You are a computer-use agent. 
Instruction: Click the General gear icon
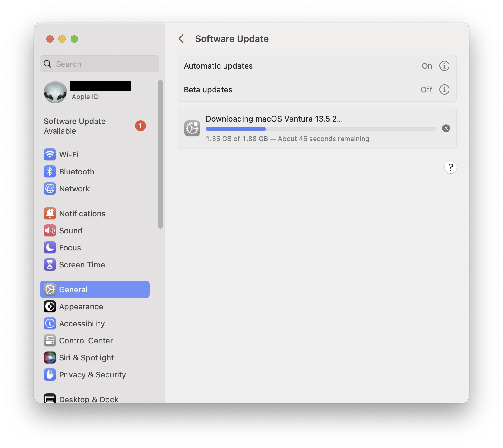[50, 289]
